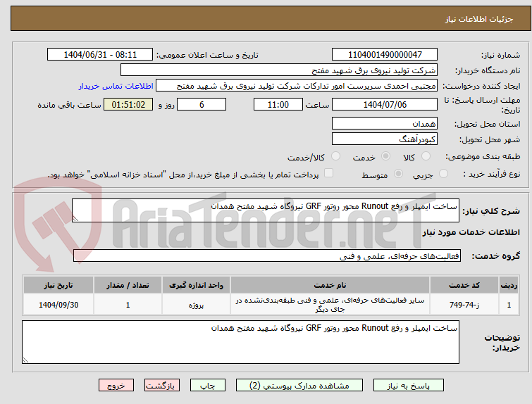
Task: Click unit cell پروژه
Action: 196,305
